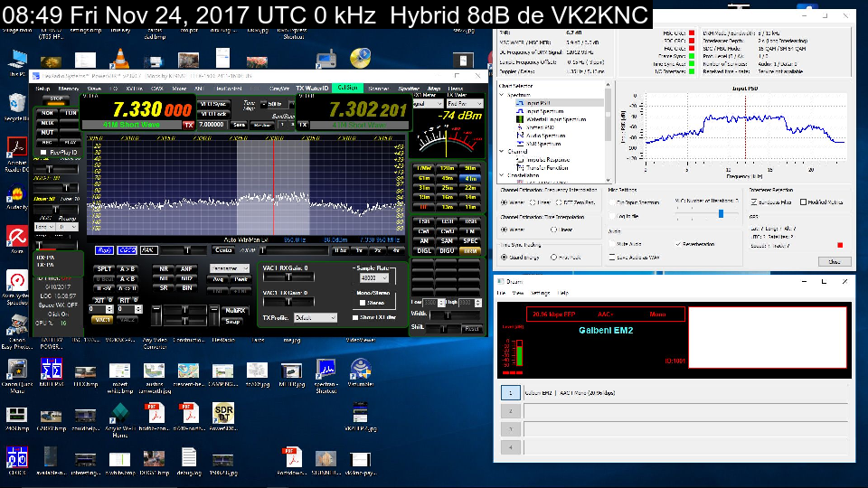The width and height of the screenshot is (868, 488).
Task: Select Audio Spectrum chart in Chart Selector
Action: (x=545, y=136)
